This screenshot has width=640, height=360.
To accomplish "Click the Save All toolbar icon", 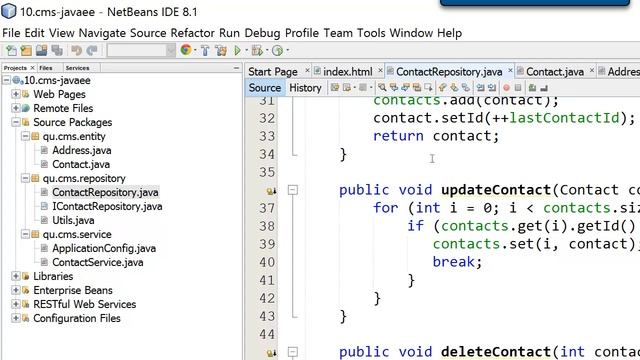I will pos(57,50).
